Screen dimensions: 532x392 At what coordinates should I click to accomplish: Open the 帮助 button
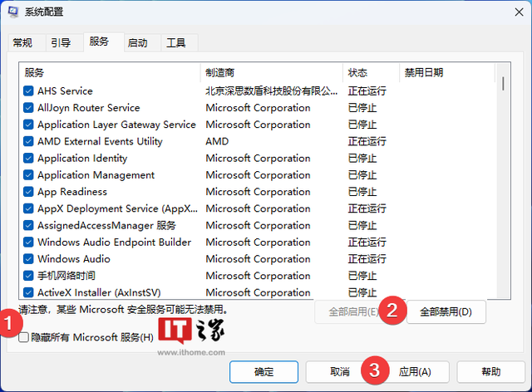pos(491,372)
